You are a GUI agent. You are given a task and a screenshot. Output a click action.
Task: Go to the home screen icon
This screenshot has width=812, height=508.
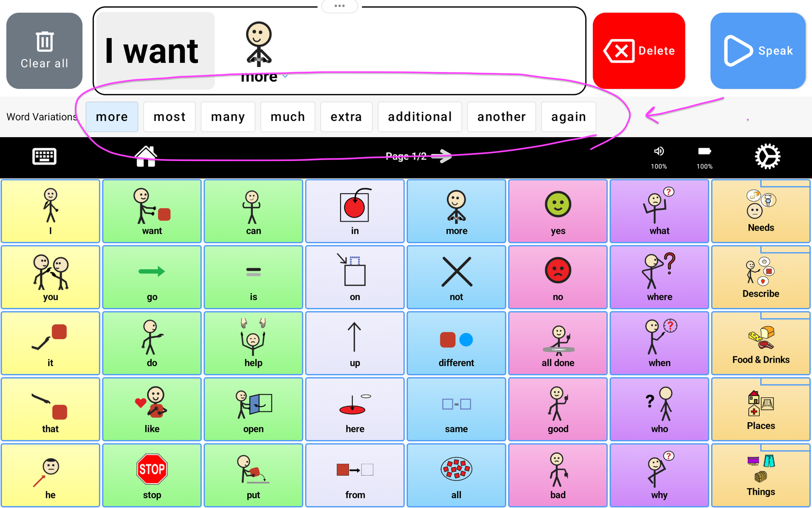(146, 156)
